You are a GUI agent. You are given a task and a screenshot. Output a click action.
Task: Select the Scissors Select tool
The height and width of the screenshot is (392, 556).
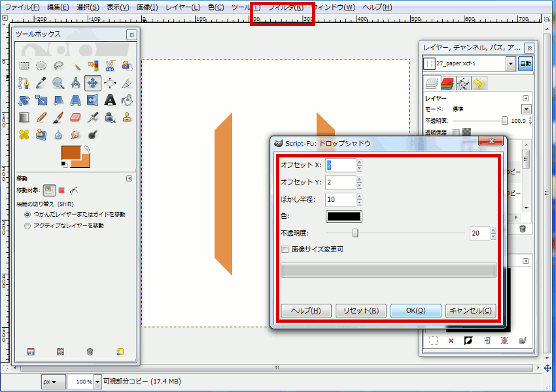[110, 65]
